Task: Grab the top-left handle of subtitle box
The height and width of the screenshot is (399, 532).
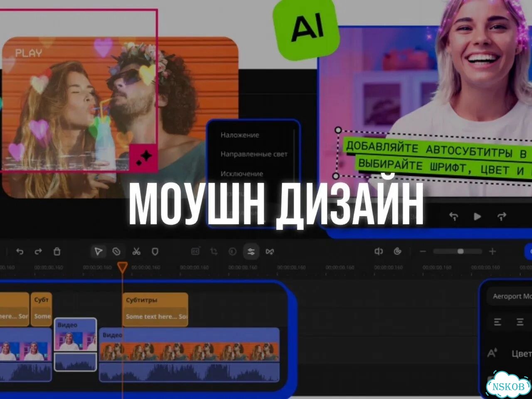Action: [x=338, y=130]
